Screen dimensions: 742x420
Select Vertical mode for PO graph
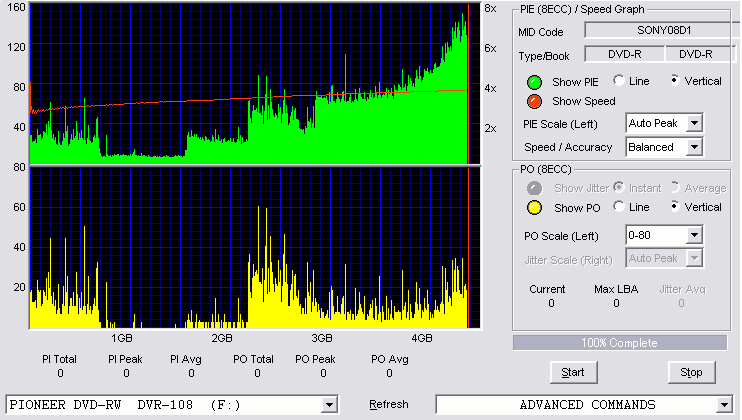(675, 206)
